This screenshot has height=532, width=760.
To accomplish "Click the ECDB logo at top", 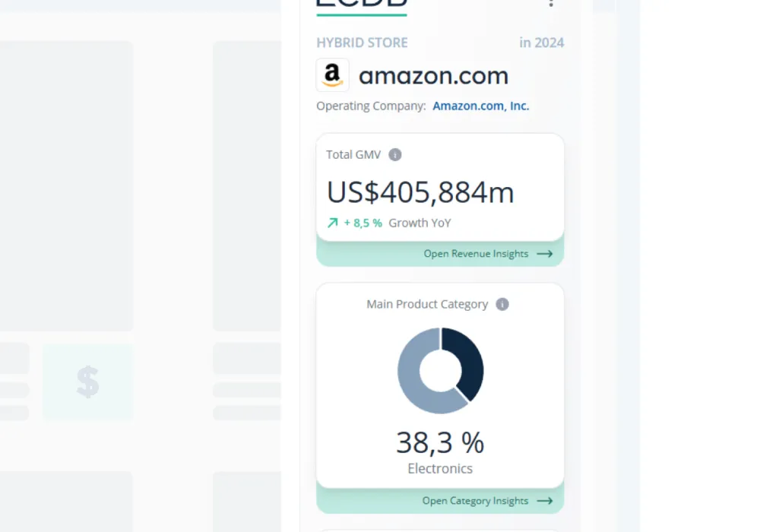I will click(x=362, y=4).
